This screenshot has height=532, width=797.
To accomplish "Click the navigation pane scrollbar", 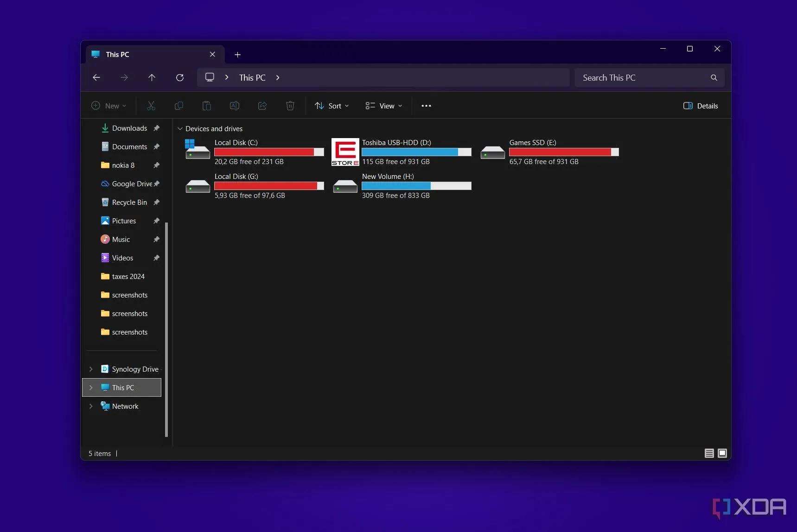I will pyautogui.click(x=166, y=329).
